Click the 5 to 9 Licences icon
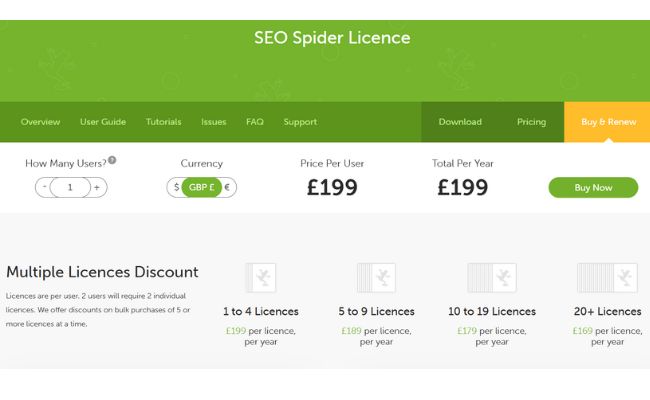 pos(376,277)
